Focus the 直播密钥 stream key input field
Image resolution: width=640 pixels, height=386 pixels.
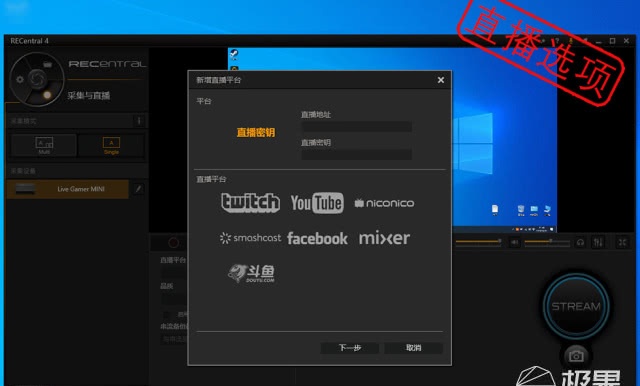coord(356,154)
